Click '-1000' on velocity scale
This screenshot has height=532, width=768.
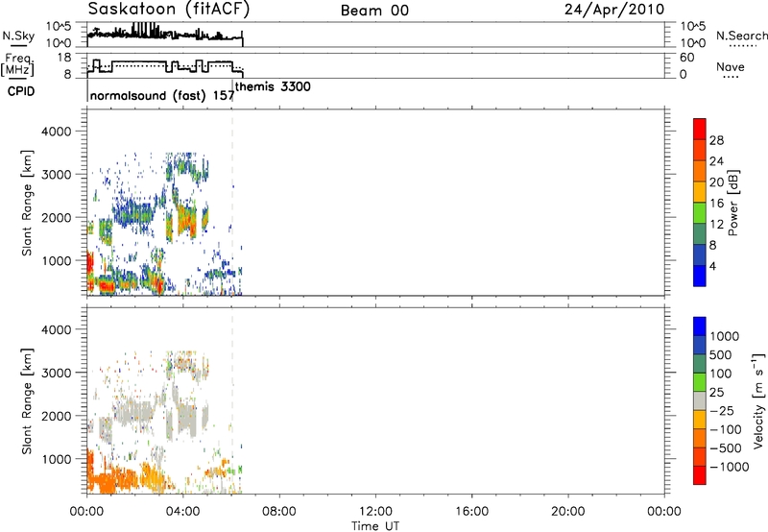pyautogui.click(x=730, y=467)
